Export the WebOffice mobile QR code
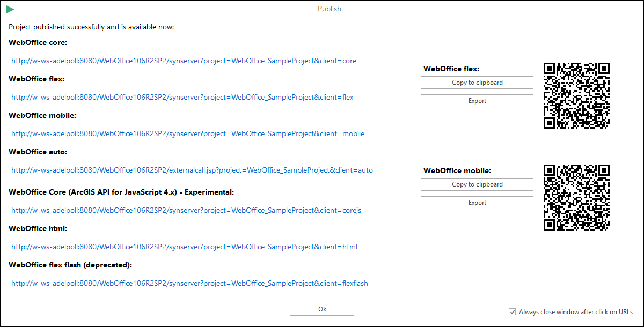 coord(477,202)
